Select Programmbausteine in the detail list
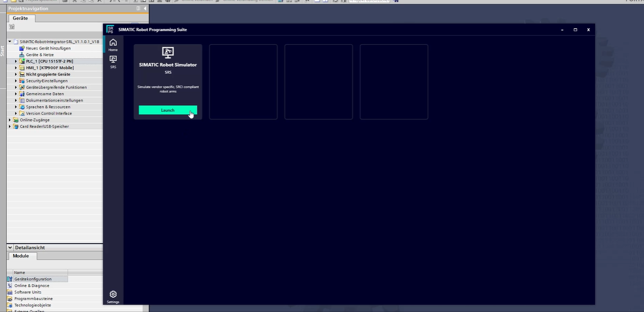Image resolution: width=644 pixels, height=312 pixels. (34, 298)
